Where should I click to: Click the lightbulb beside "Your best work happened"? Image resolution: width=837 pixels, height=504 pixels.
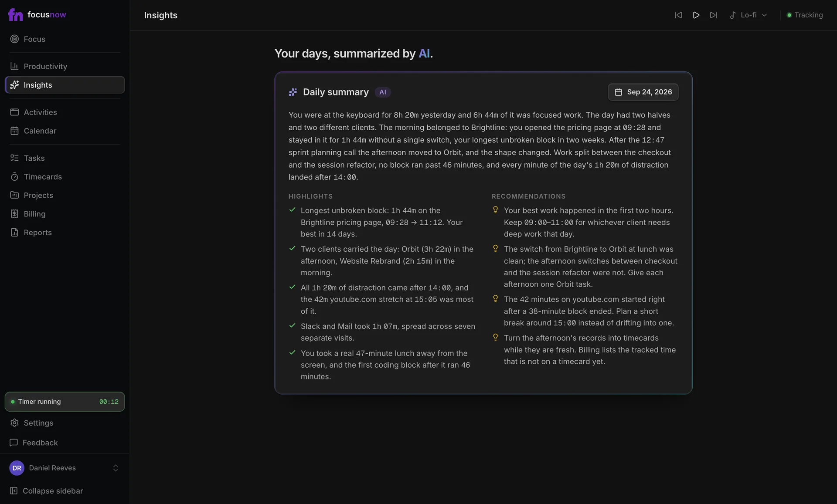point(495,210)
